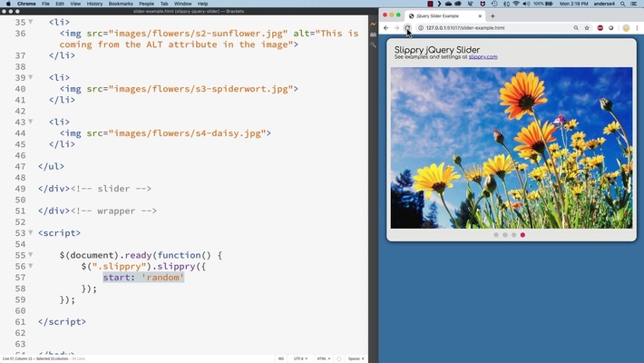Viewport: 644px width, 363px height.
Task: Open the Extension Manager icon in Brackets sidebar
Action: (x=373, y=34)
